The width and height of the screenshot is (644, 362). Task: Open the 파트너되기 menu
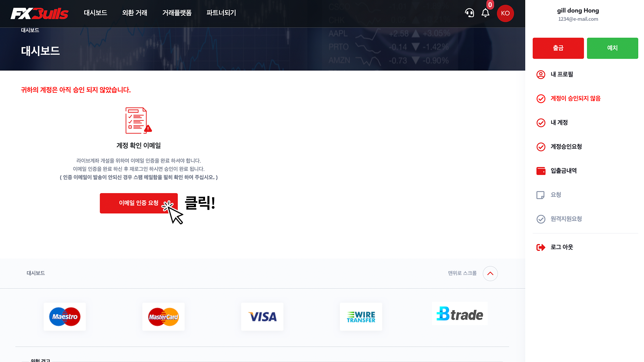tap(221, 13)
